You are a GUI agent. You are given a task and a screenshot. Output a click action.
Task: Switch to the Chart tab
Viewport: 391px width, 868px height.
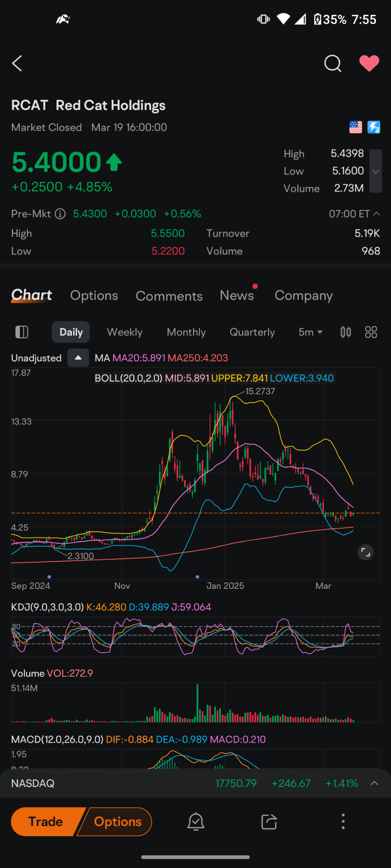[32, 295]
